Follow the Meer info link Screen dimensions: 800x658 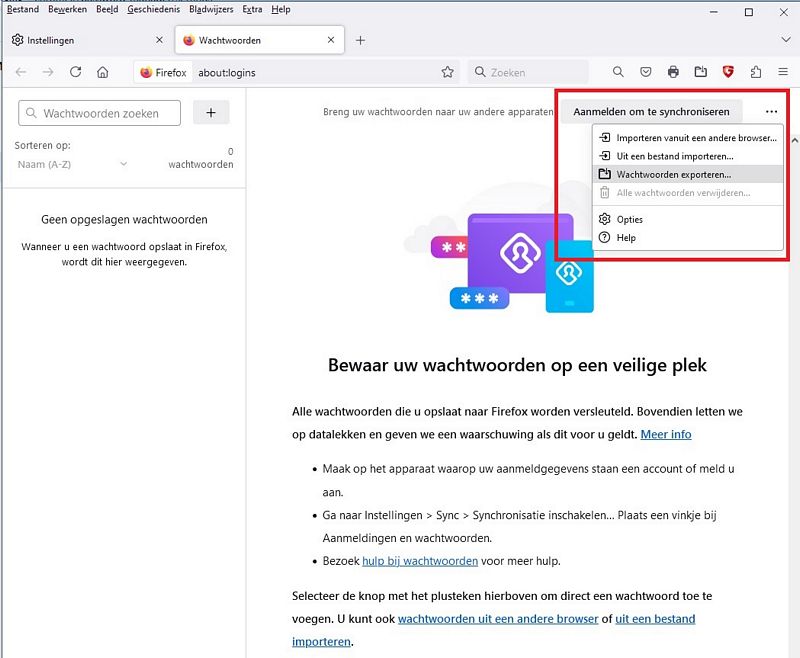click(x=666, y=434)
